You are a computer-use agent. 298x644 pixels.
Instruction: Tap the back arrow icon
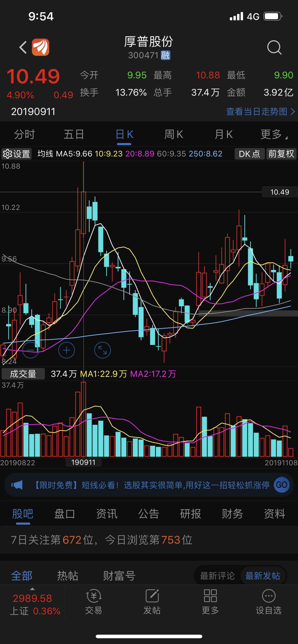[x=23, y=47]
